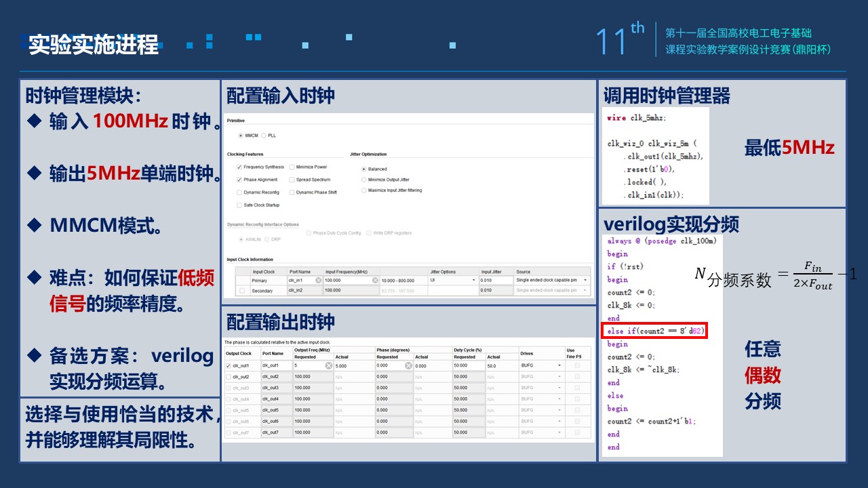
Task: Enable the Minimize Power option
Action: [292, 167]
